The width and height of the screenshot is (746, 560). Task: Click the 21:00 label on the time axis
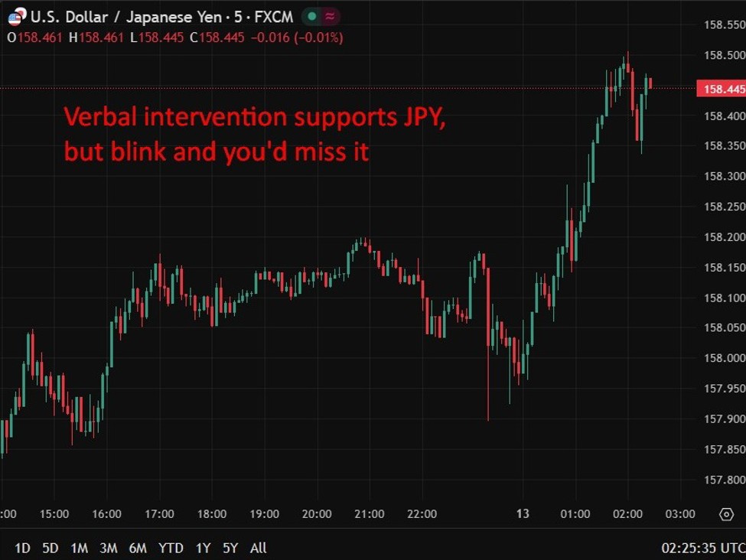[x=369, y=514]
